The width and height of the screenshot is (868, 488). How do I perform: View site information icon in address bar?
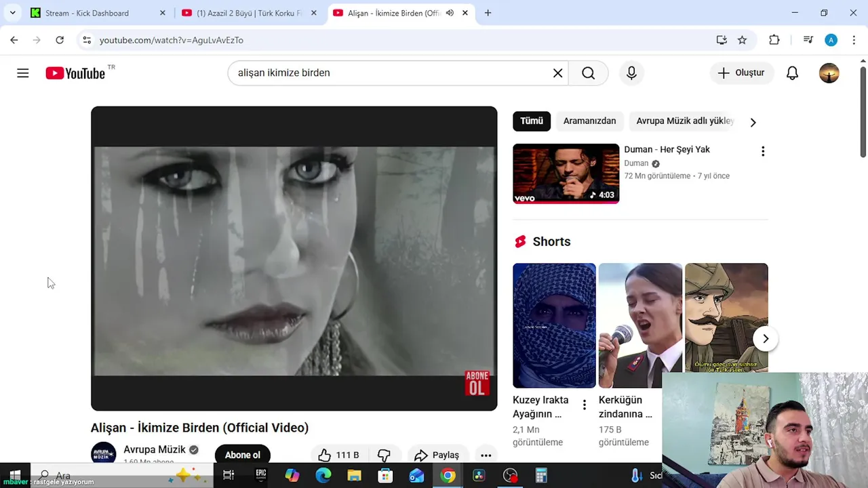87,40
